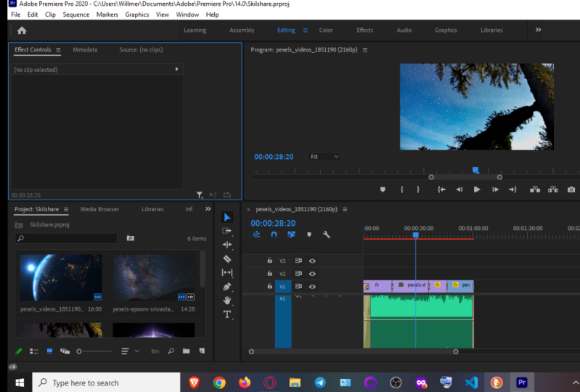
Task: Add marker in Program monitor
Action: point(383,189)
